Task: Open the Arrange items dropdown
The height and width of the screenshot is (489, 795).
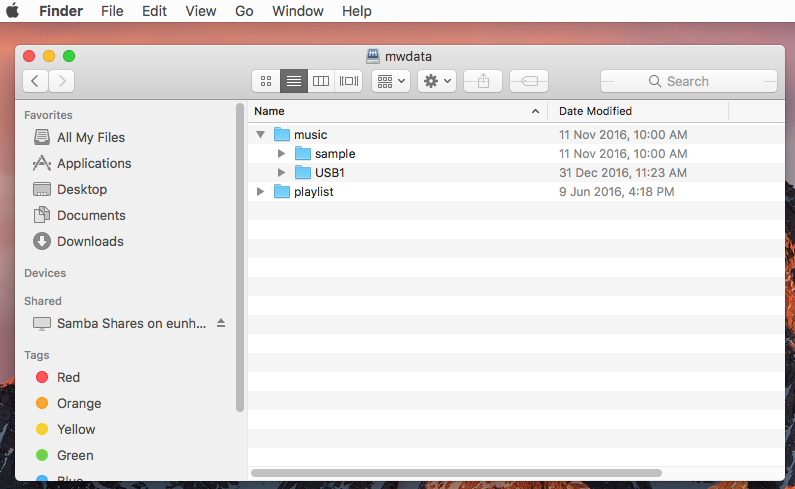Action: (390, 81)
